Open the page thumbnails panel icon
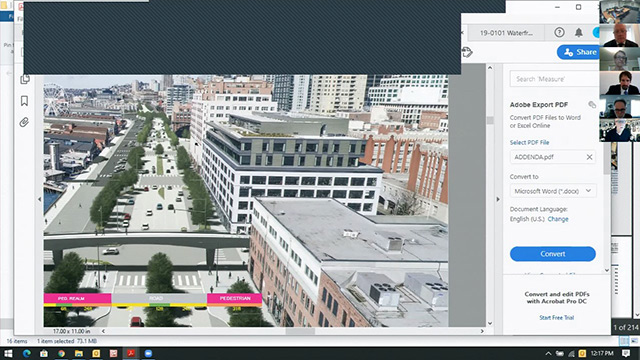This screenshot has width=640, height=360. (x=24, y=79)
